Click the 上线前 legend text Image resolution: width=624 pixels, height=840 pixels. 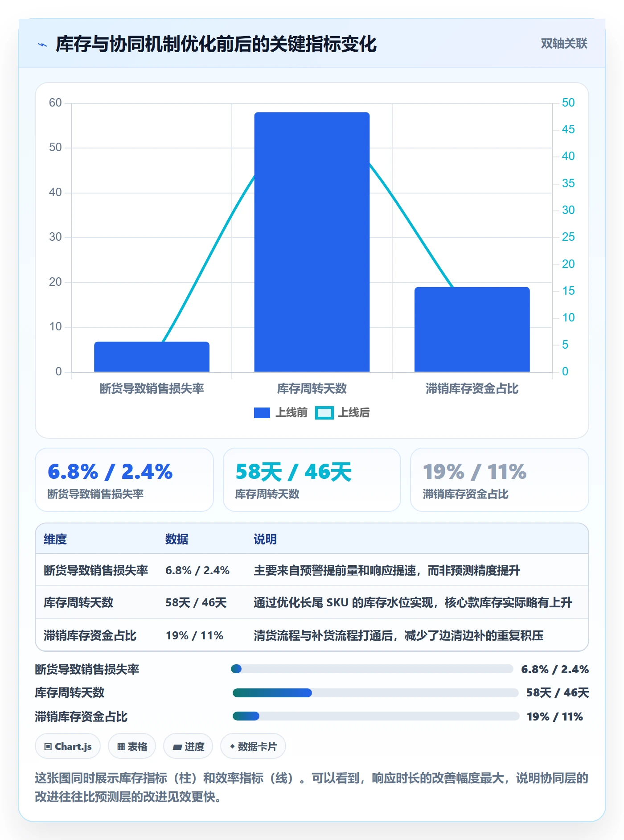[x=291, y=413]
